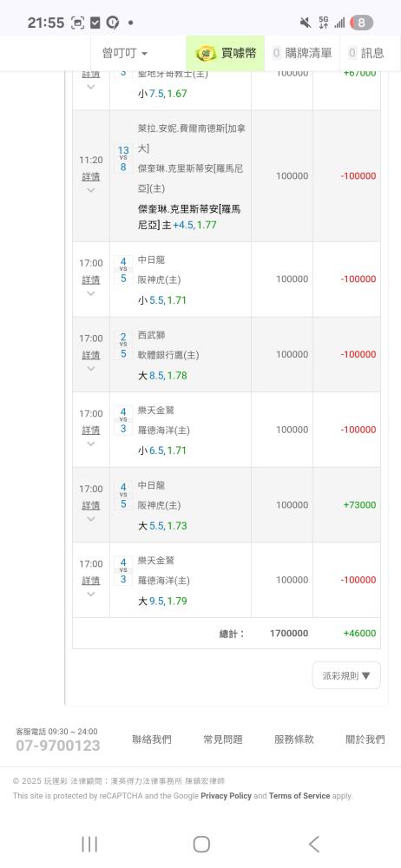Tap the 買嘯幣 coin icon

[x=206, y=54]
